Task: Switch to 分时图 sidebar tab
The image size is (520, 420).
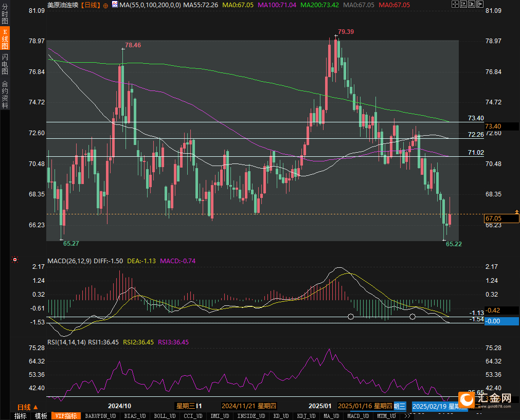Action: [x=5, y=14]
